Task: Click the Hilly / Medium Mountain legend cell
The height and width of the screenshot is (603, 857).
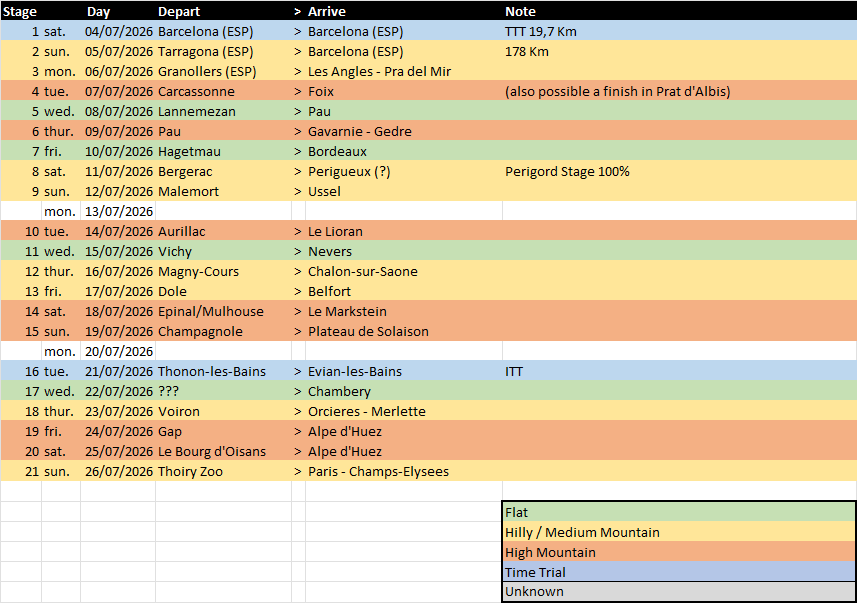Action: click(678, 532)
